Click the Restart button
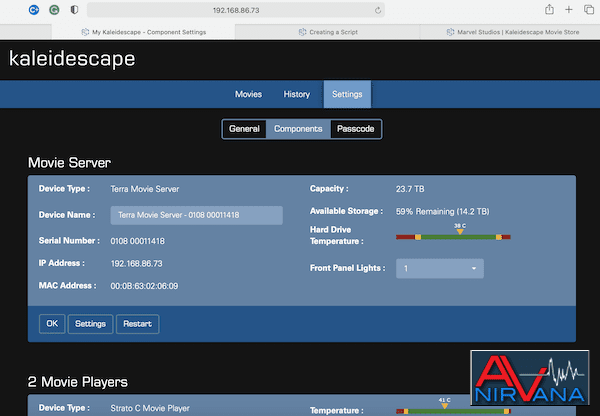The width and height of the screenshot is (600, 416). [x=137, y=324]
